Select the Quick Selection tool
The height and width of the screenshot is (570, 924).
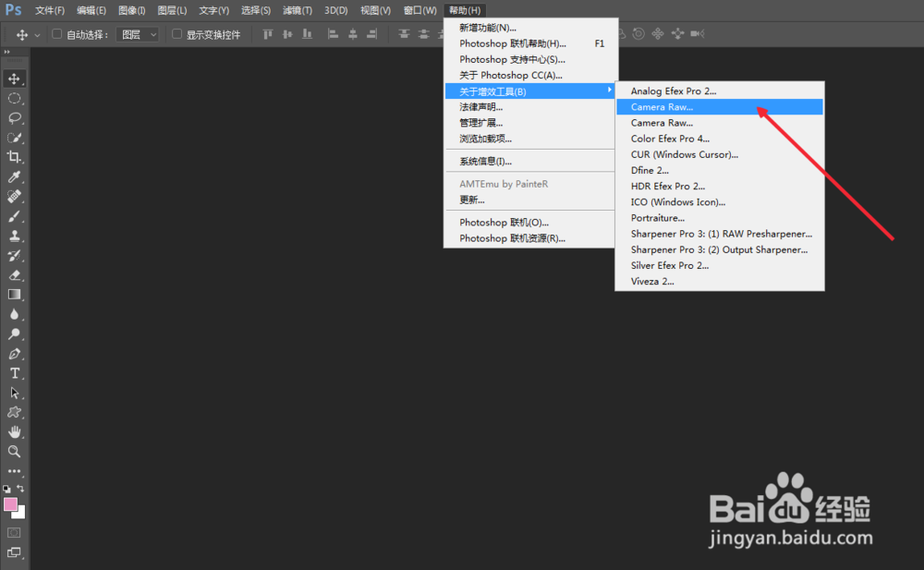[x=14, y=138]
